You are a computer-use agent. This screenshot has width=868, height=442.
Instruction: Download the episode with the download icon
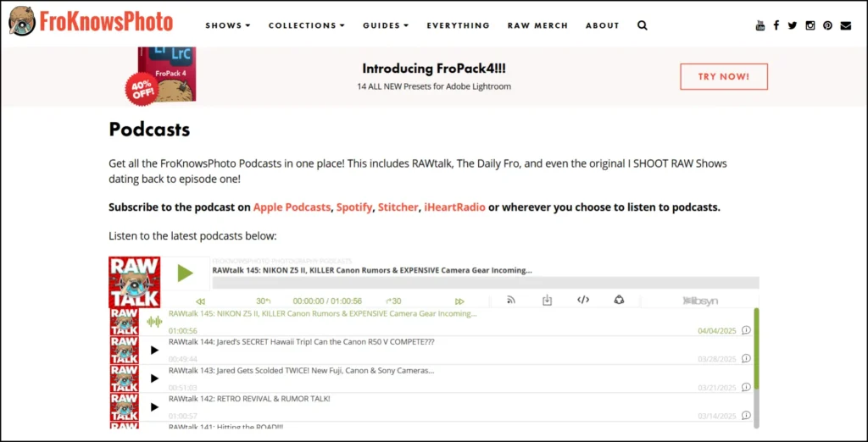click(x=547, y=300)
